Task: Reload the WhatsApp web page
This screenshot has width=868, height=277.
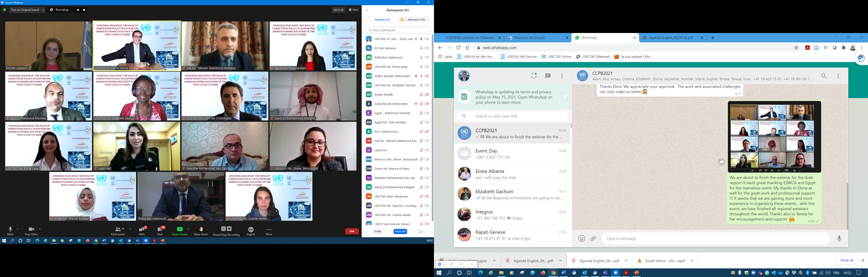Action: 458,47
